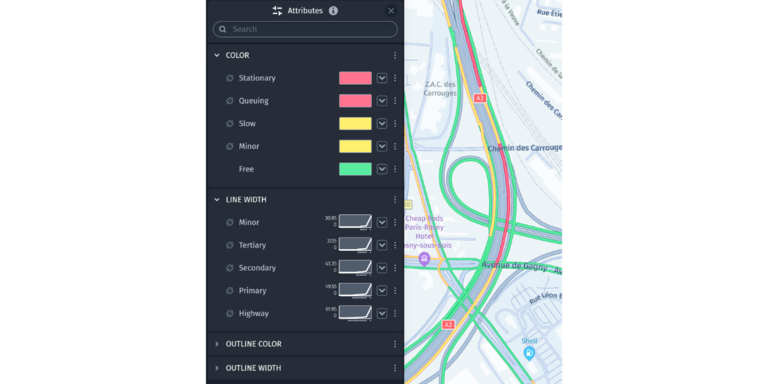The height and width of the screenshot is (384, 768).
Task: Toggle the Minor color rule icon
Action: (230, 146)
